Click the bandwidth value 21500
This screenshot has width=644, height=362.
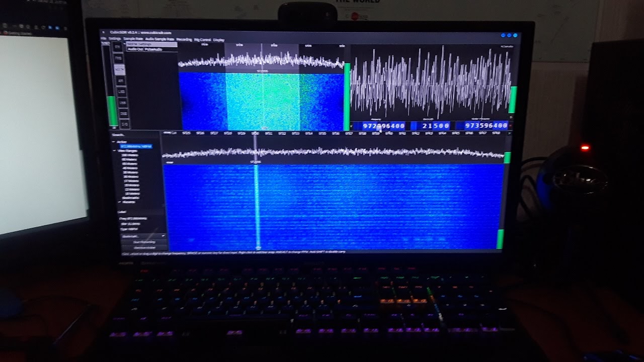436,126
